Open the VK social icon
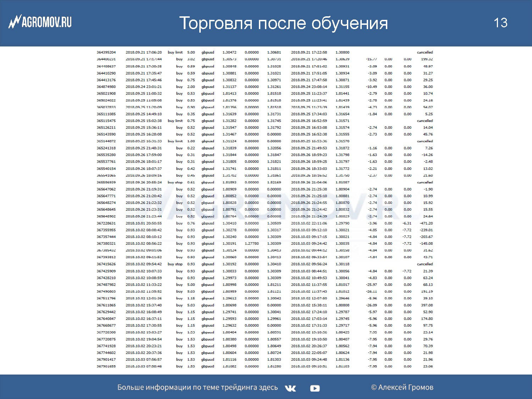The image size is (532, 399). (x=290, y=388)
